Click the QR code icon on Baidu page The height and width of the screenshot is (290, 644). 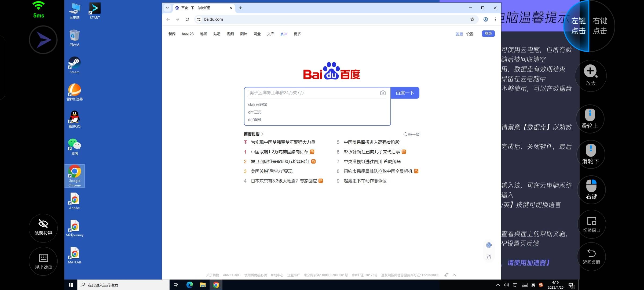tap(489, 257)
